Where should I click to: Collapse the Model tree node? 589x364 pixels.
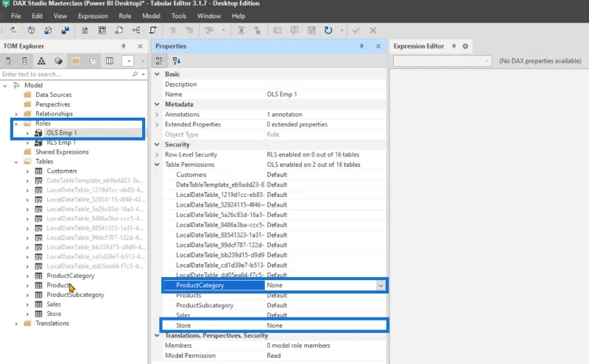[5, 85]
